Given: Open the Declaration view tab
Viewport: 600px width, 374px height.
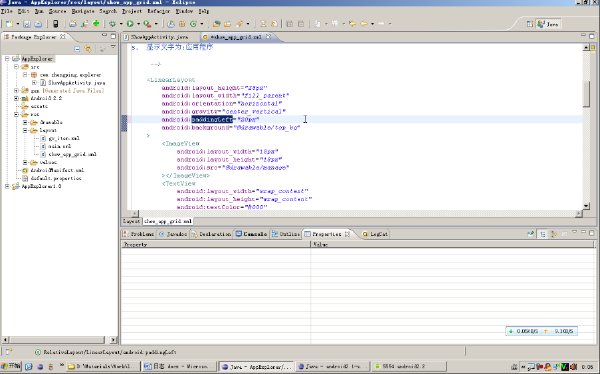Looking at the screenshot, I should pos(211,234).
